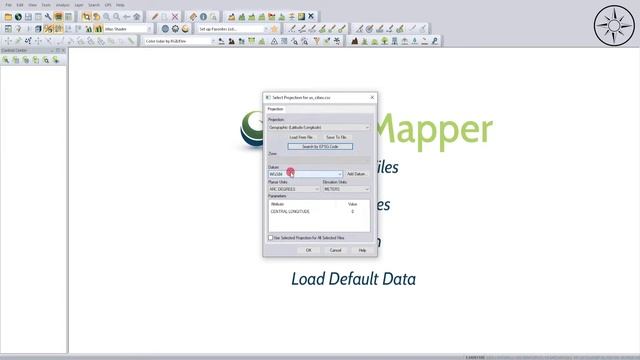Click the Add Datum button
The image size is (640, 360).
[356, 174]
